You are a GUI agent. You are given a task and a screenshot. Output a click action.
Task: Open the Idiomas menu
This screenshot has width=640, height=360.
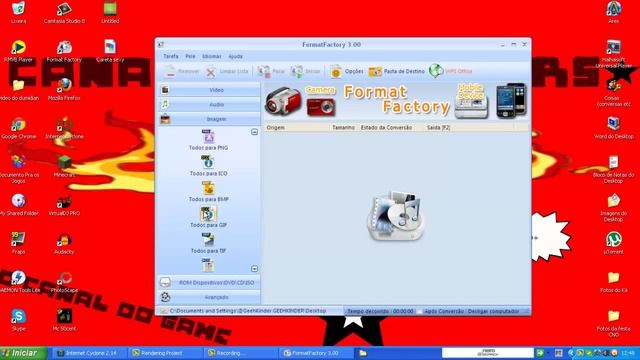coord(211,56)
